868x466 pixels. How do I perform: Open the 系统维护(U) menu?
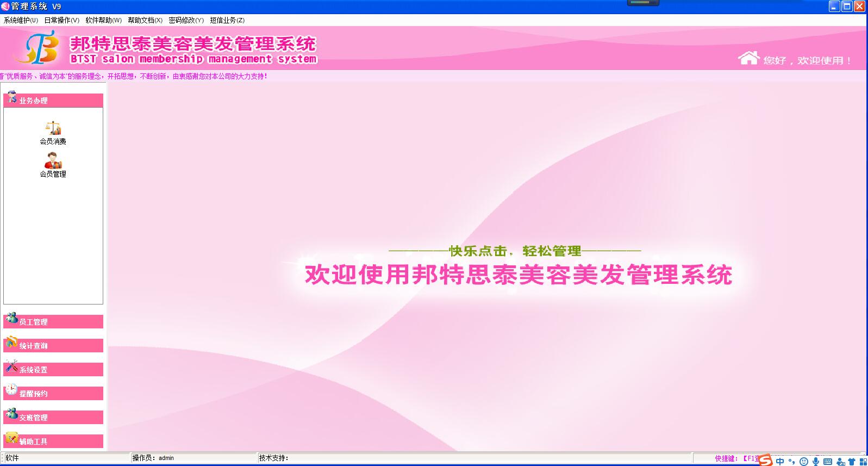click(x=21, y=20)
